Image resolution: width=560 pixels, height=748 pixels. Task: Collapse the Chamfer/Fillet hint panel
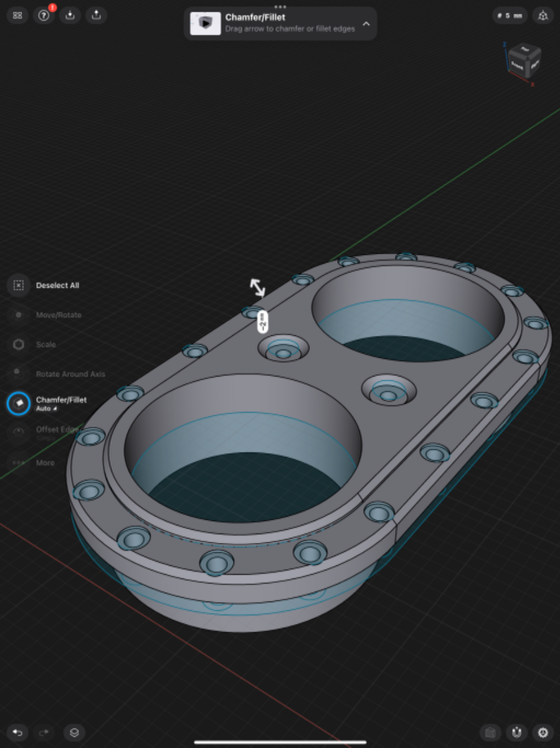click(x=366, y=24)
